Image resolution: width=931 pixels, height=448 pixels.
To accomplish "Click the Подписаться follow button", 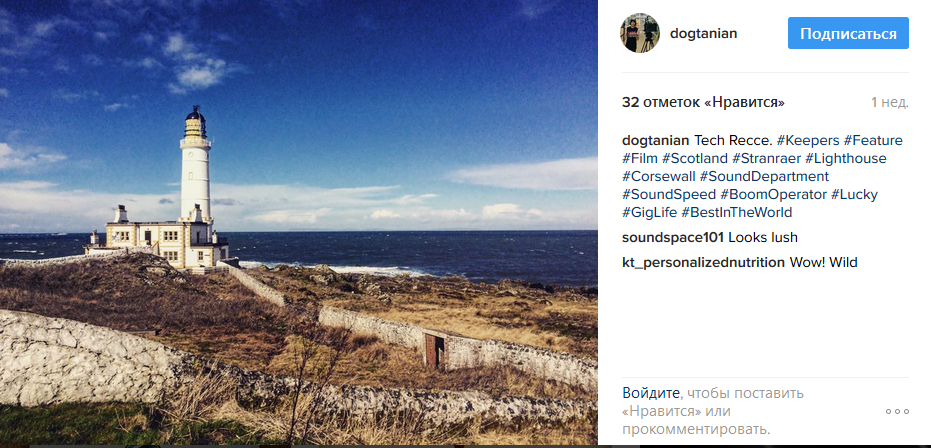I will (x=848, y=33).
